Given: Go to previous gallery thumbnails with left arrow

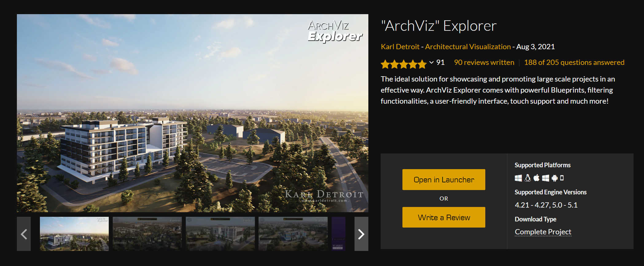Looking at the screenshot, I should tap(24, 234).
